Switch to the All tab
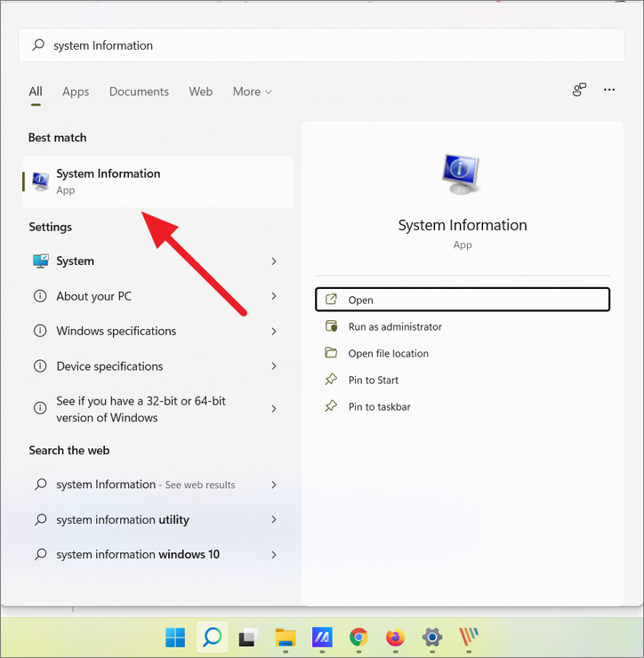 (36, 92)
